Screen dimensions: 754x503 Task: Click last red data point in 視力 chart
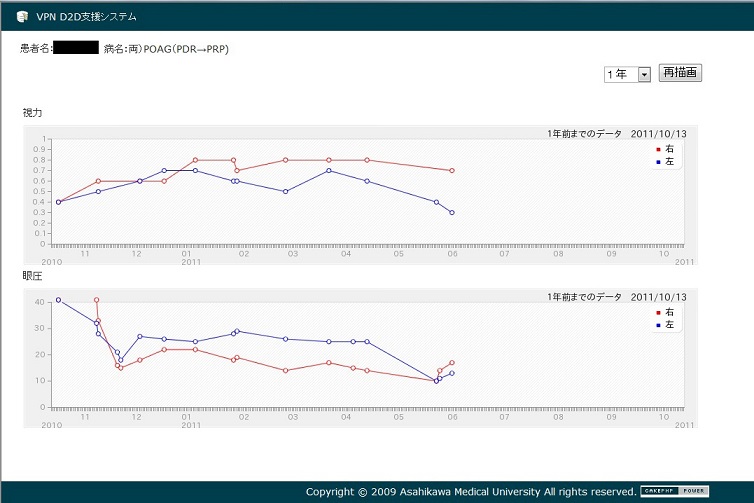452,170
